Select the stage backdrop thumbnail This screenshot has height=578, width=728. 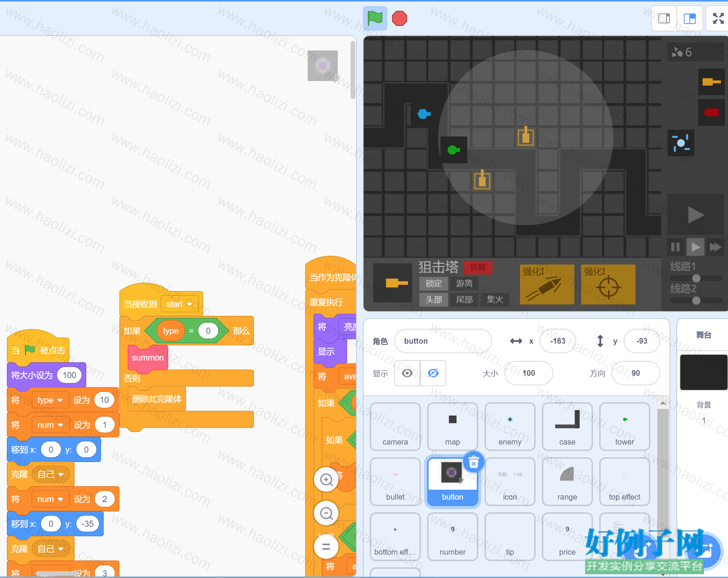pos(704,372)
